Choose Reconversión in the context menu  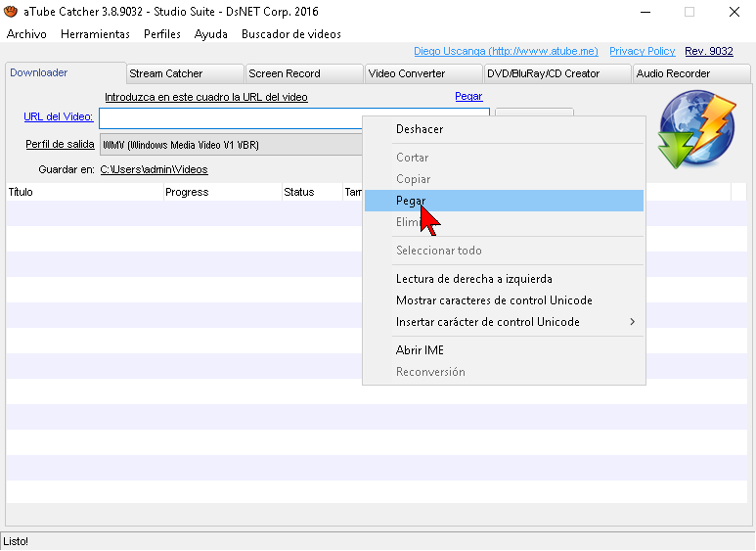[x=504, y=372]
